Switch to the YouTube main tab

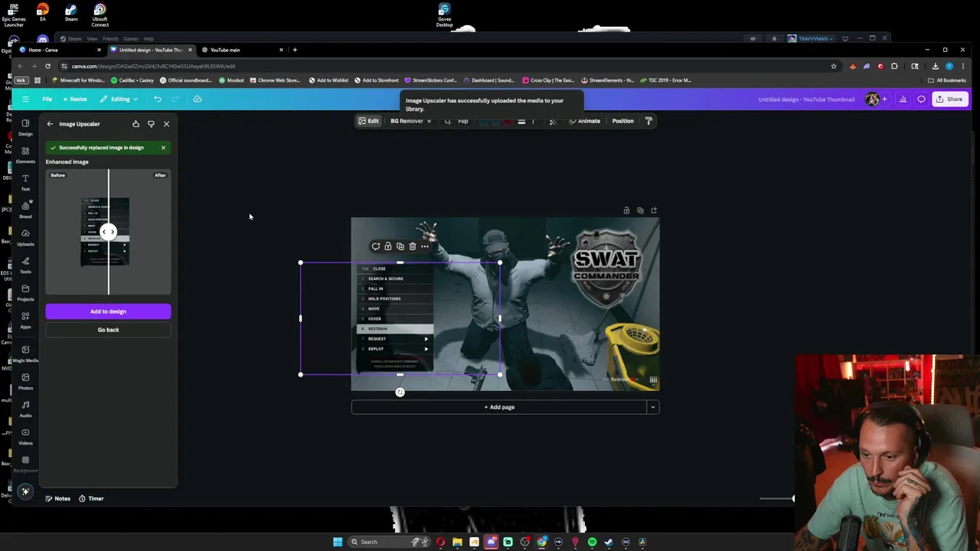click(240, 50)
